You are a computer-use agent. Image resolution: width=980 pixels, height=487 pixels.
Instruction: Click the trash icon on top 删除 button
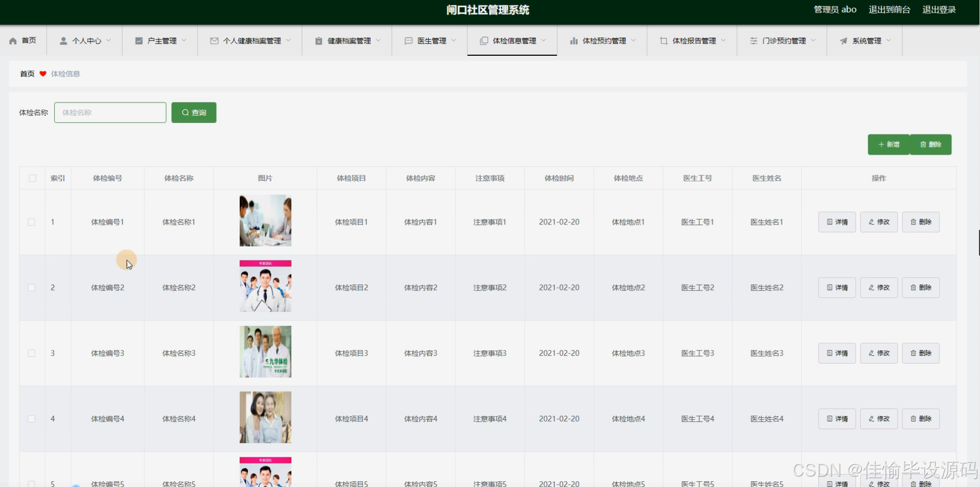(x=923, y=144)
